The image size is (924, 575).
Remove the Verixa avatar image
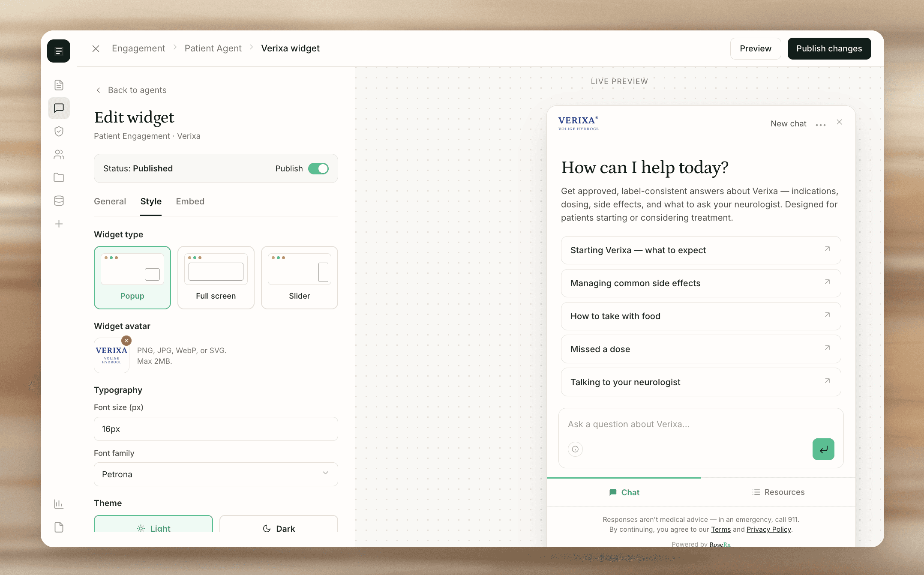(x=126, y=341)
